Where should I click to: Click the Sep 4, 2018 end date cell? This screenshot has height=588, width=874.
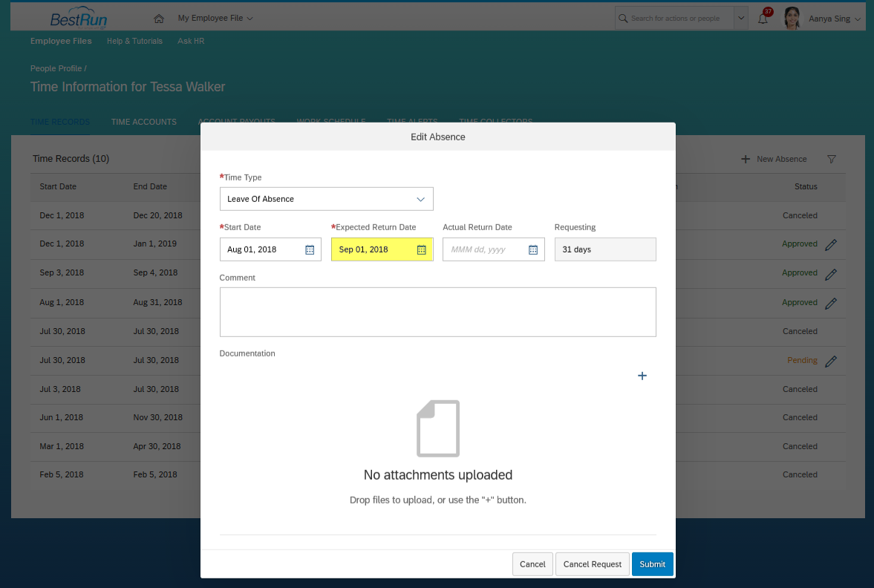[x=155, y=273]
